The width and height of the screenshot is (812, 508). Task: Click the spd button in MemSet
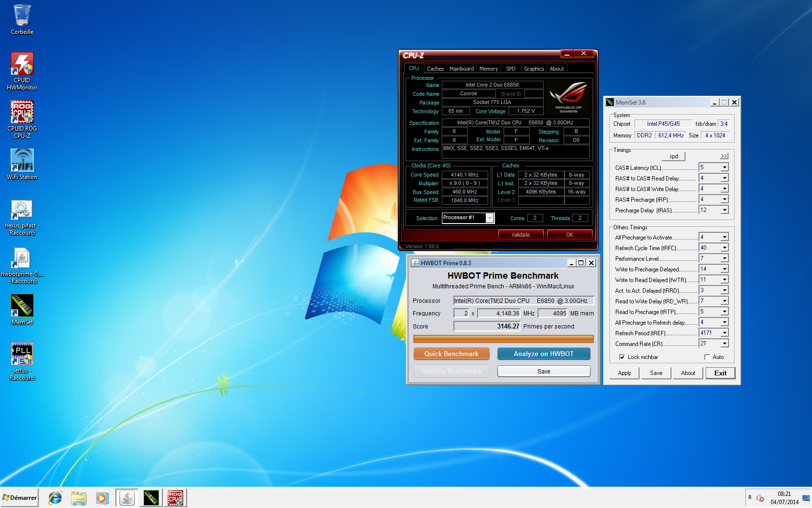pos(674,156)
